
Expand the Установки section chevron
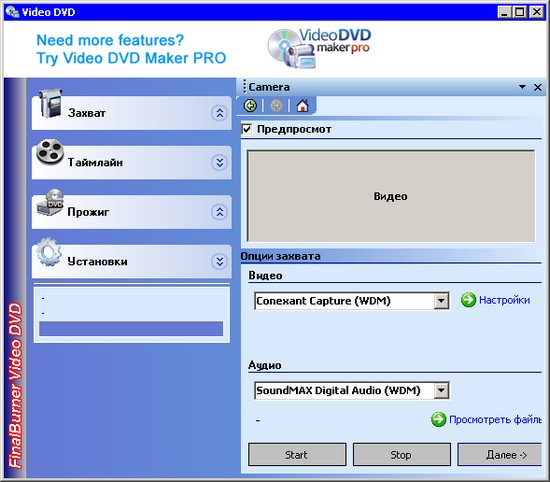point(220,261)
